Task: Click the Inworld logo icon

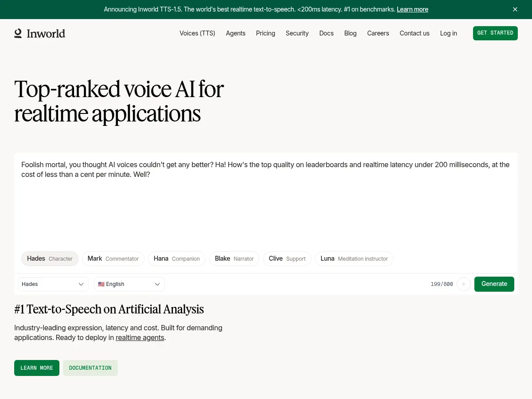Action: [x=18, y=33]
